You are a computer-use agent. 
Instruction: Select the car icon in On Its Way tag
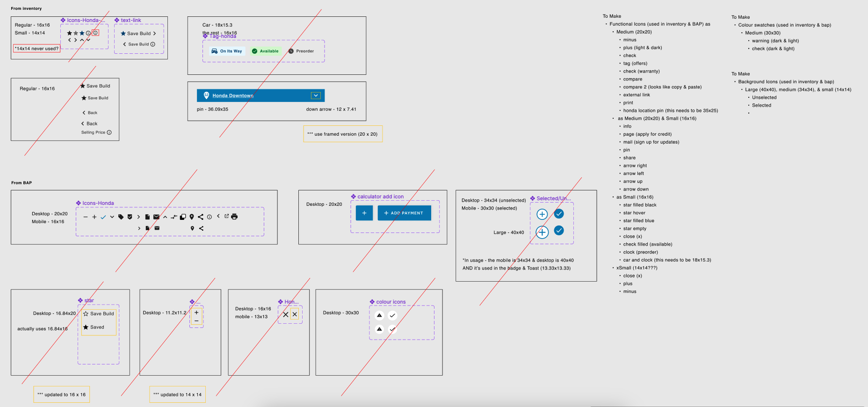pyautogui.click(x=214, y=51)
